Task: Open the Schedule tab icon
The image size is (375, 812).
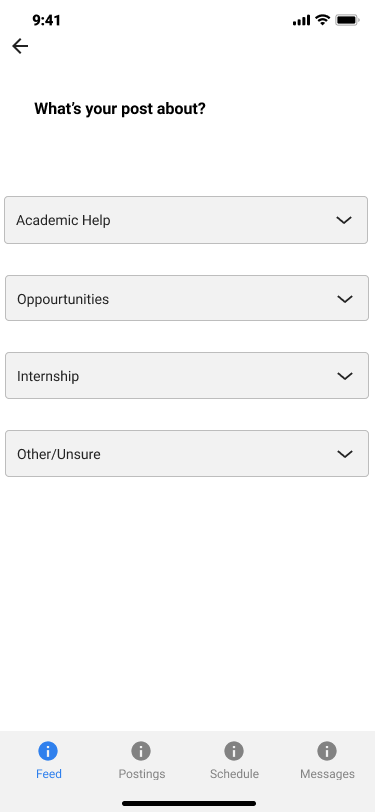Action: click(234, 750)
